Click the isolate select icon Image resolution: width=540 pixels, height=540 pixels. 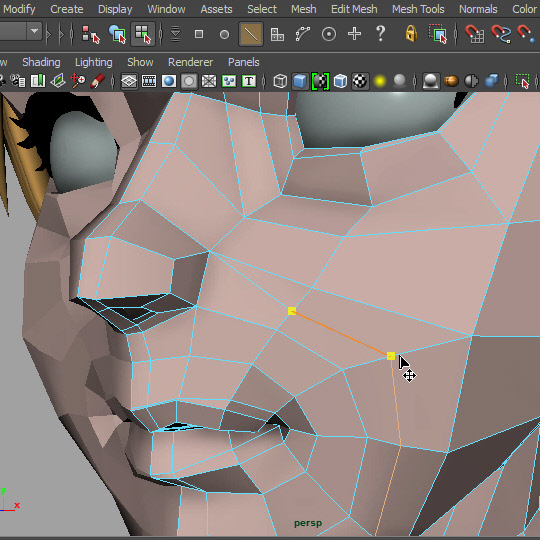(522, 82)
